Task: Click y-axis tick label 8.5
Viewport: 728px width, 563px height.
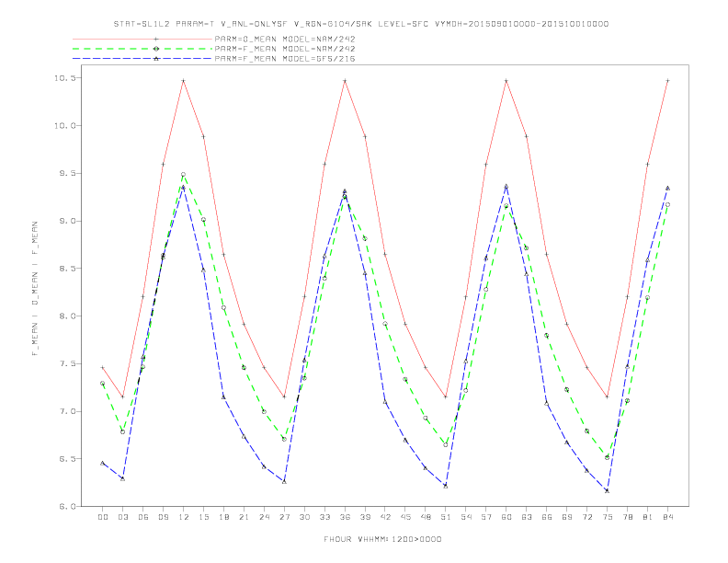Action: [x=67, y=269]
